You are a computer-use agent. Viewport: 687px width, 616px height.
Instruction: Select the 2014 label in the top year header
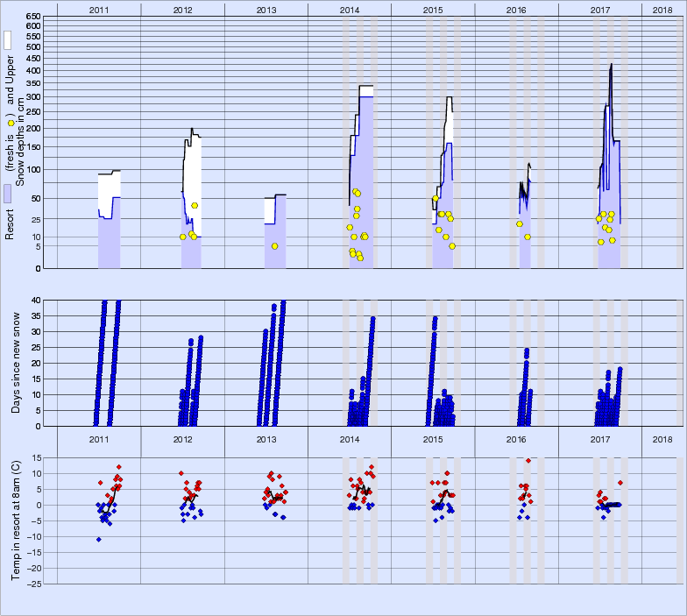350,9
